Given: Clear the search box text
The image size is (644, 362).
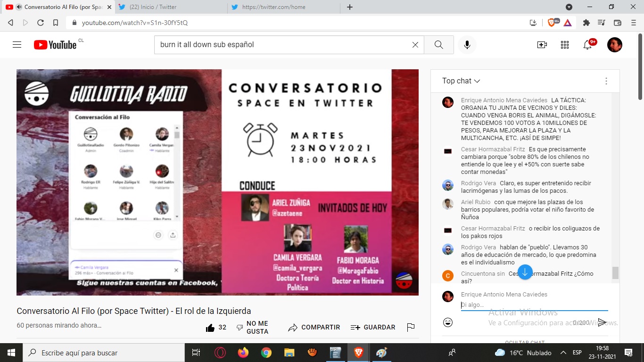Looking at the screenshot, I should 415,45.
